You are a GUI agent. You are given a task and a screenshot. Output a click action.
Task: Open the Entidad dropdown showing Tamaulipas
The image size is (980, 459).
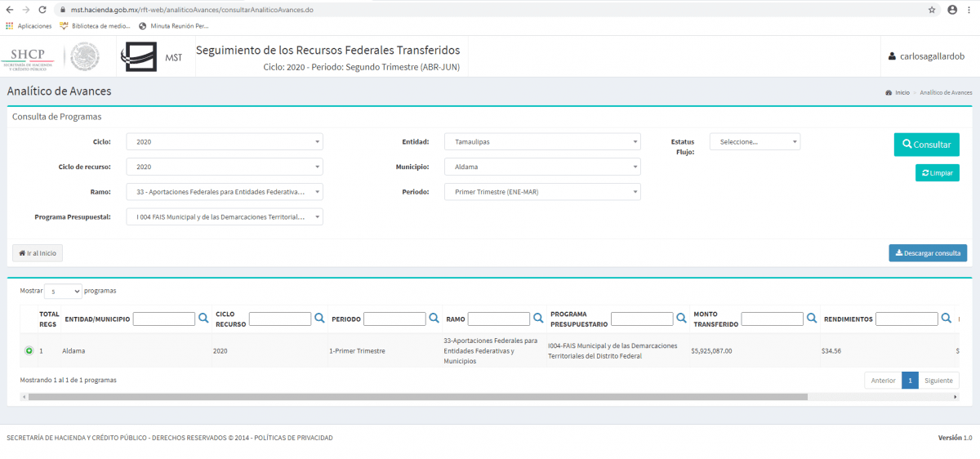pyautogui.click(x=542, y=142)
